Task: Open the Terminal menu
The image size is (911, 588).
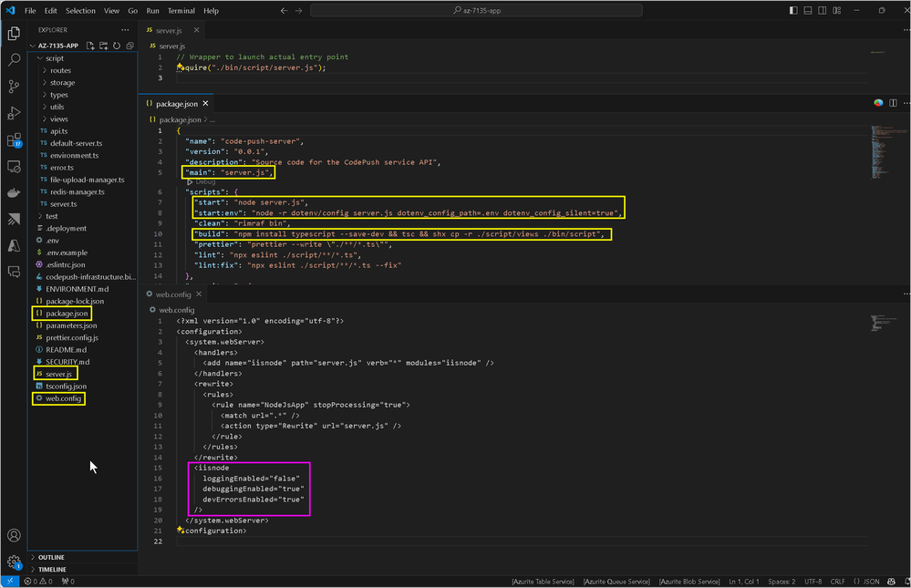Action: [x=181, y=10]
